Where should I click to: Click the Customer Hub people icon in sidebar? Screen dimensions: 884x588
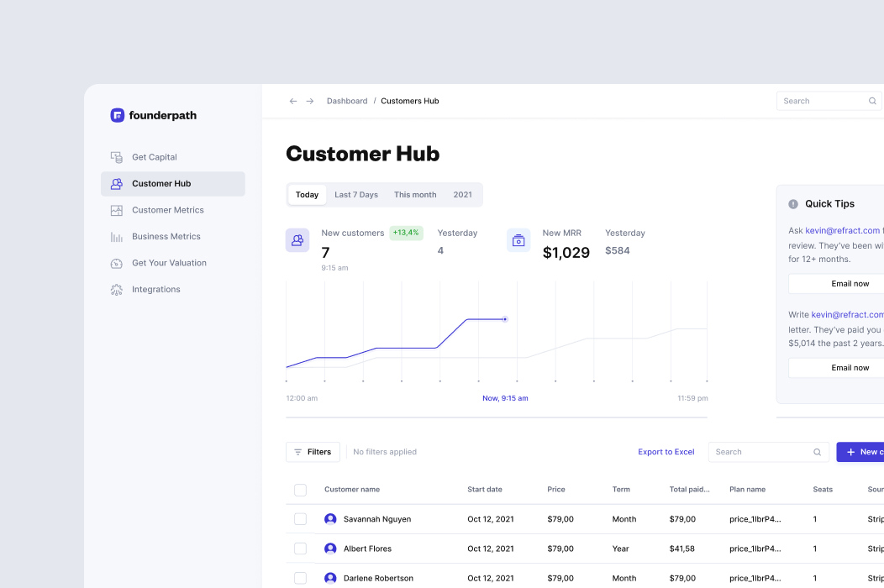[x=117, y=184]
